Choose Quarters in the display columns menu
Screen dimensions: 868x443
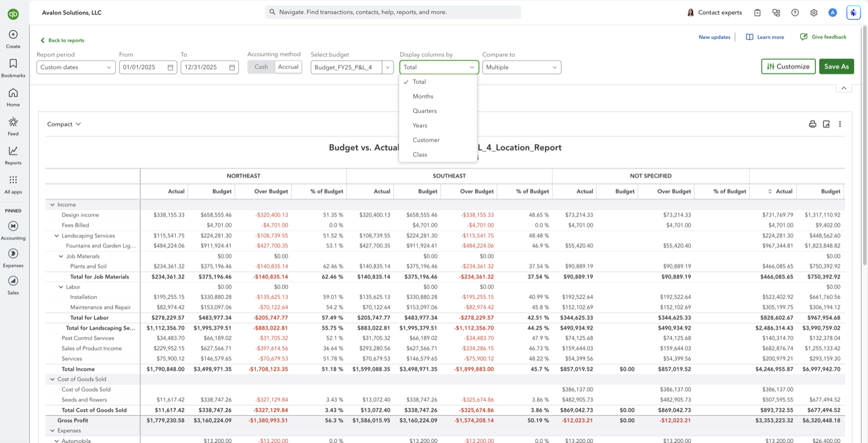[438, 111]
